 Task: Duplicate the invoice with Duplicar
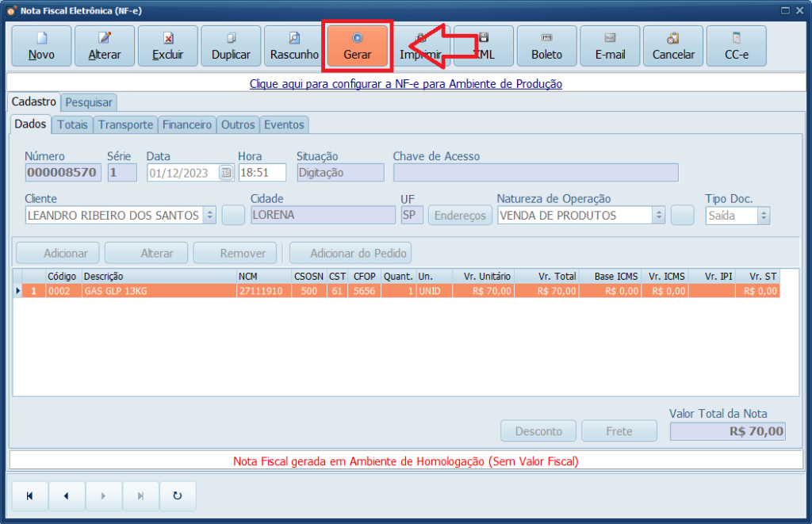coord(231,46)
